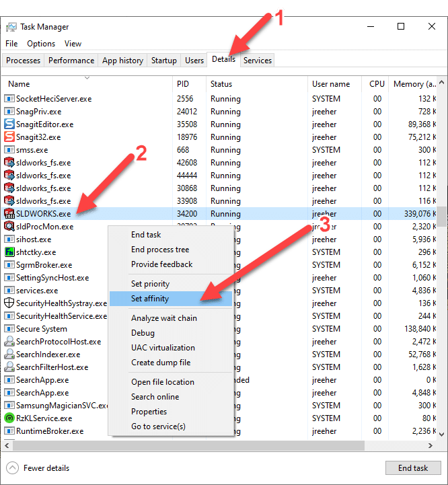Select the Details tab

point(223,59)
